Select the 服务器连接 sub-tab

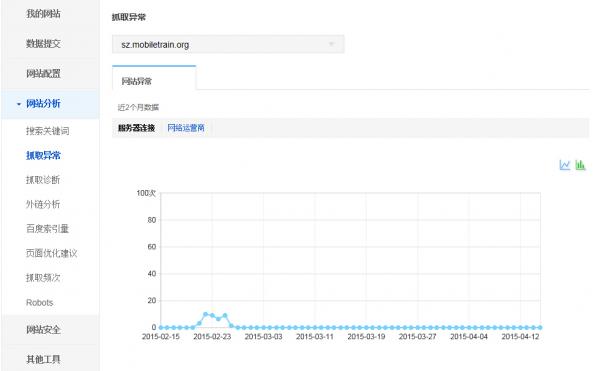click(x=136, y=128)
